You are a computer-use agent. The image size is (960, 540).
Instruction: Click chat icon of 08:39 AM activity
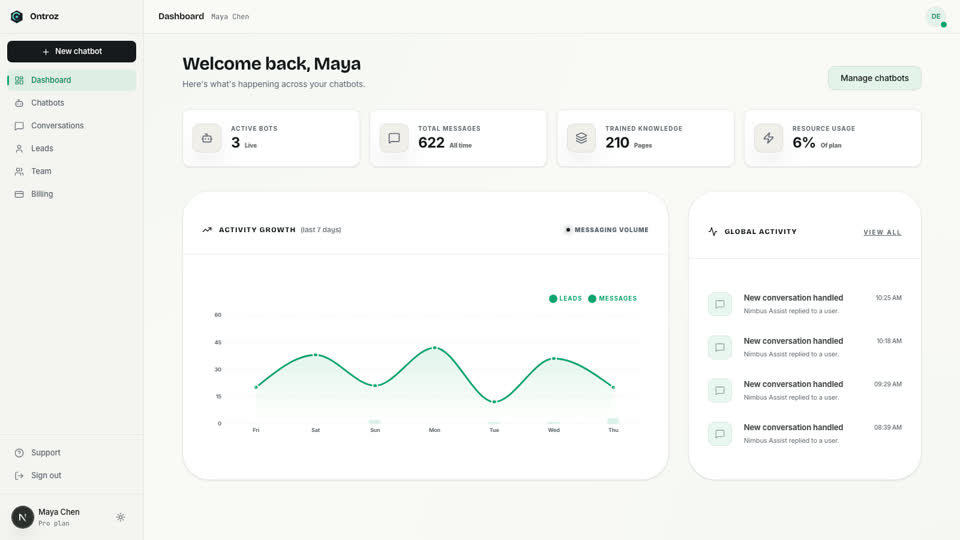720,434
